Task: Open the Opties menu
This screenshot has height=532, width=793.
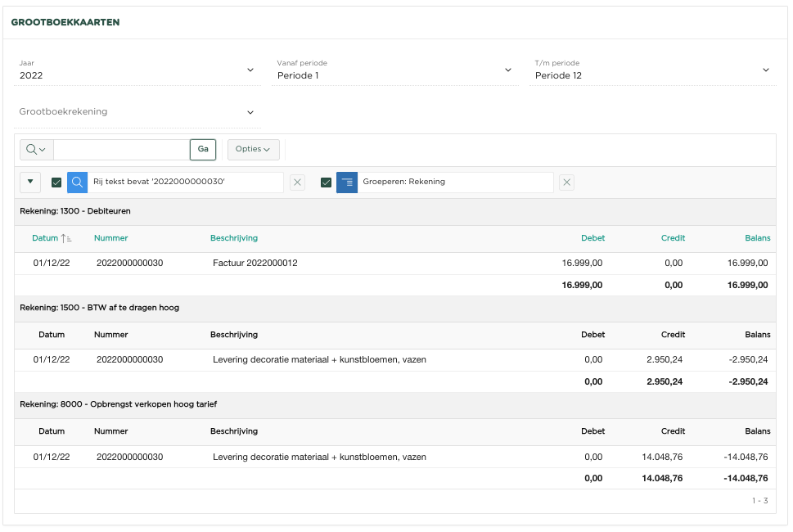Action: 253,150
